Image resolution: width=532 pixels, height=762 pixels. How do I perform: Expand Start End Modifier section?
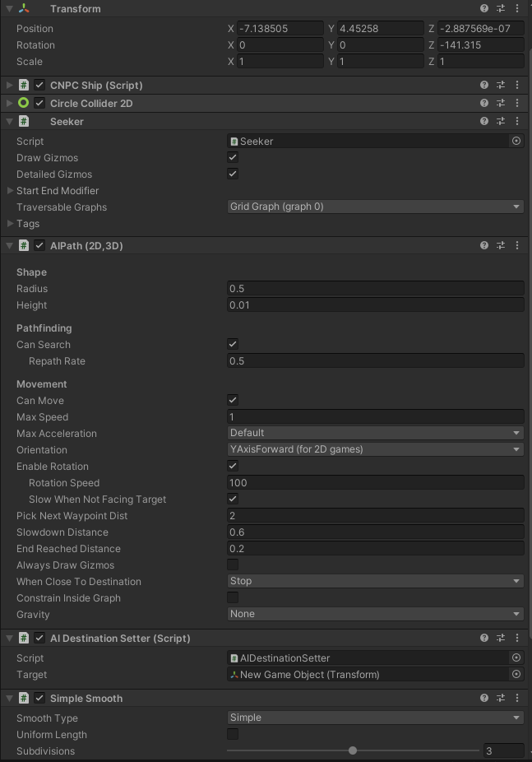click(x=10, y=190)
